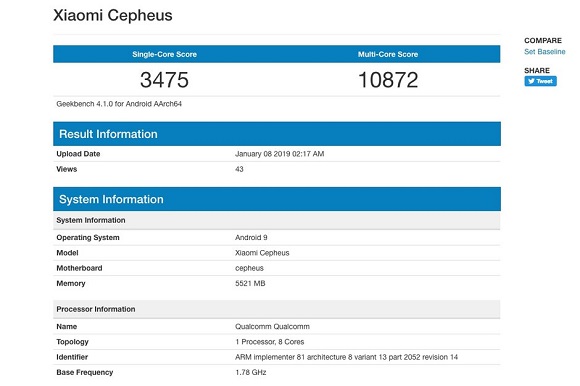Select the 1 Processor, 8 Cores value
This screenshot has width=580, height=386.
270,342
